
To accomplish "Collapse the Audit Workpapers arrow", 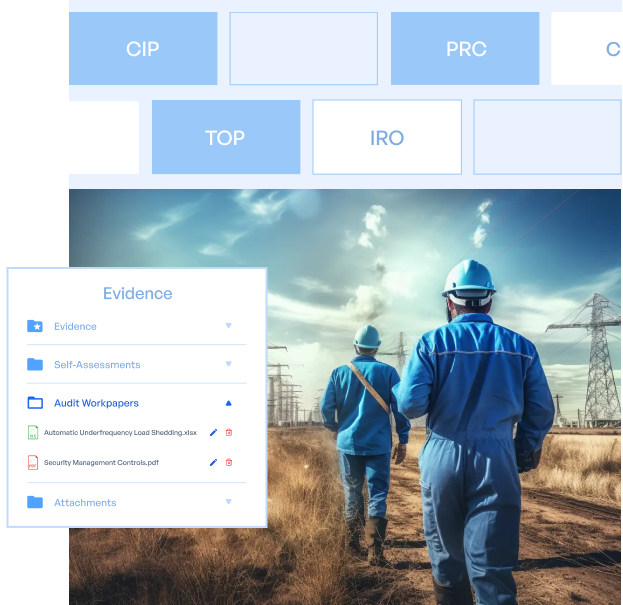I will (228, 403).
